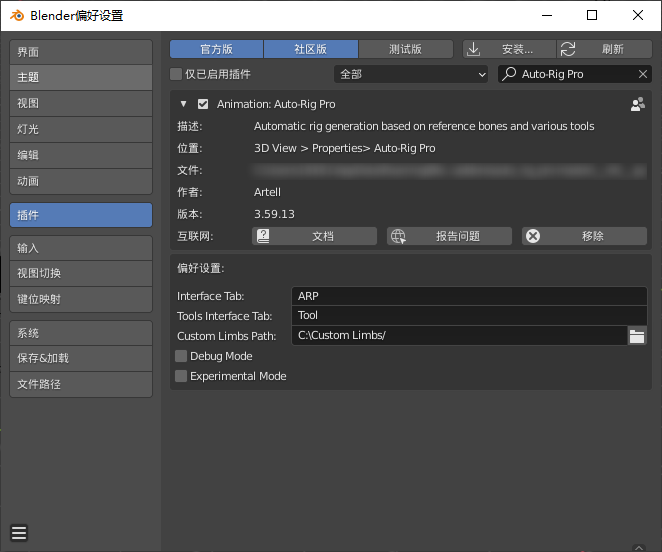Screen dimensions: 662x552
Task: Click the 安装... install button
Action: coord(509,49)
